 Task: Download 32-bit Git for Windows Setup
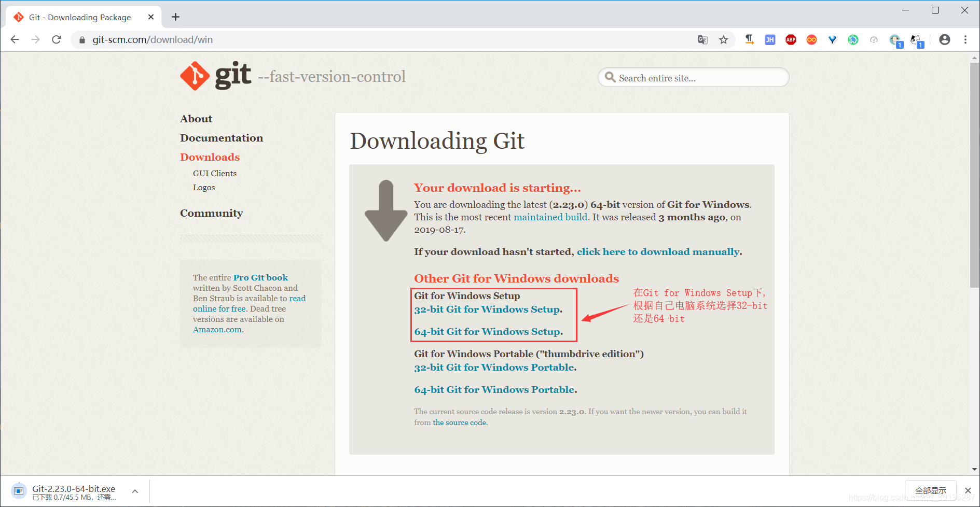pos(487,309)
